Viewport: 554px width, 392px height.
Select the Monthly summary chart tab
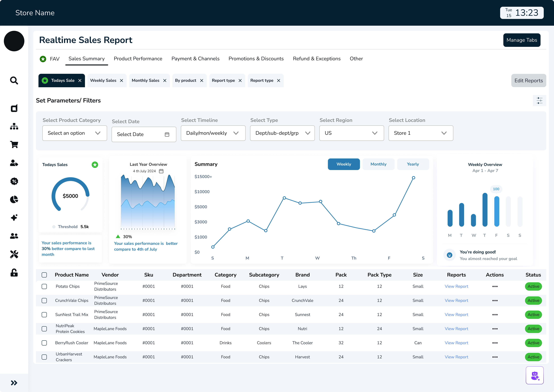(378, 164)
